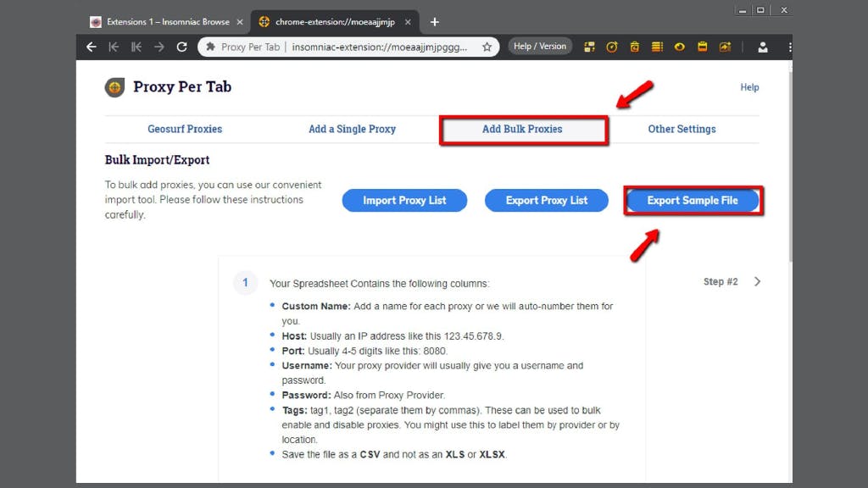The width and height of the screenshot is (868, 488).
Task: Click the 'Username:' bullet label
Action: click(307, 366)
